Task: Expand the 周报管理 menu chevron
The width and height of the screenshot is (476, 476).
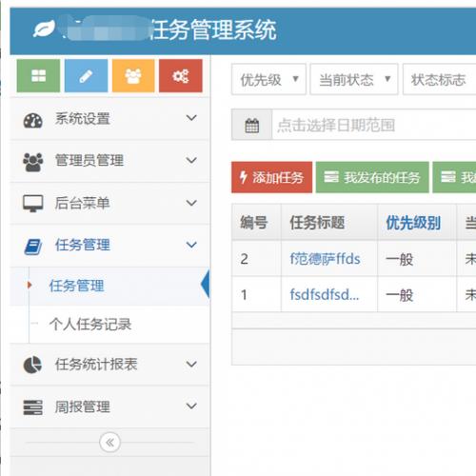Action: [191, 406]
